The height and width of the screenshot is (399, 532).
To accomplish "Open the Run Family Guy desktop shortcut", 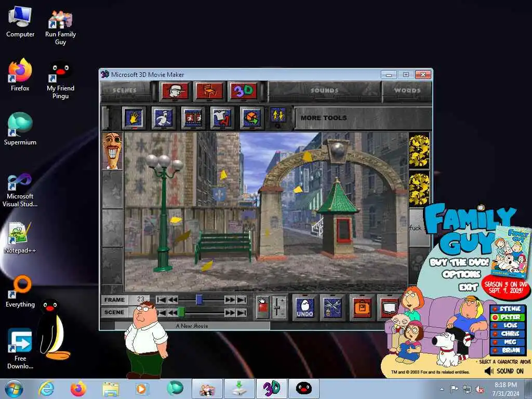I will click(x=60, y=27).
